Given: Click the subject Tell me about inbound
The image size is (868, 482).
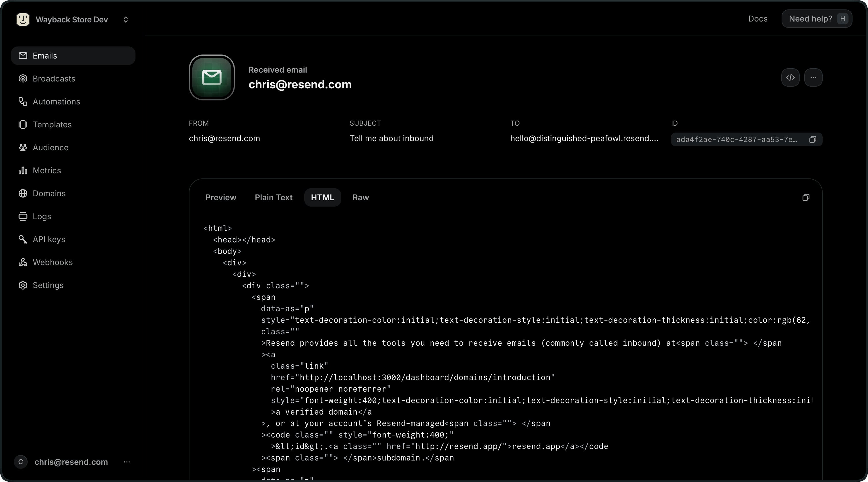Looking at the screenshot, I should (x=392, y=139).
